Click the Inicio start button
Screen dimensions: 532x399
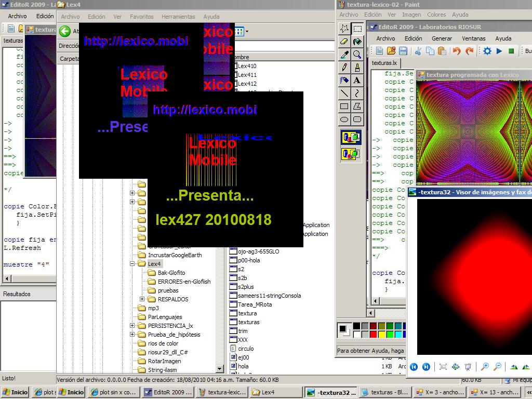[16, 392]
